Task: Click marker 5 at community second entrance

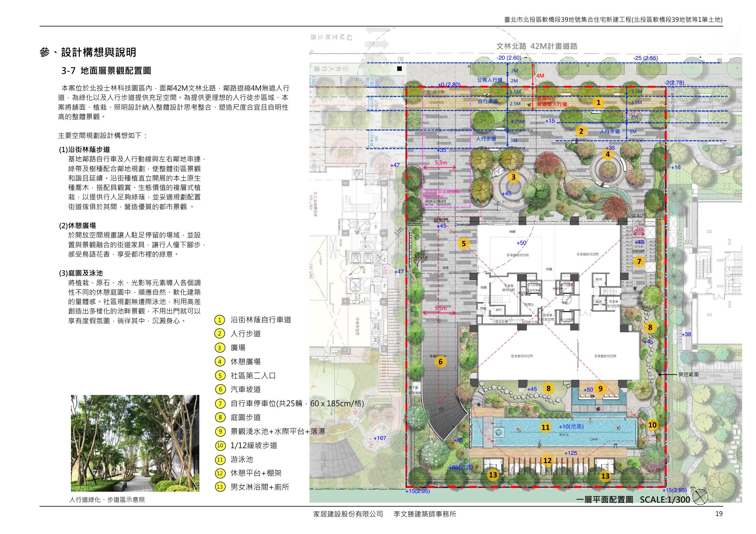Action: (x=464, y=244)
